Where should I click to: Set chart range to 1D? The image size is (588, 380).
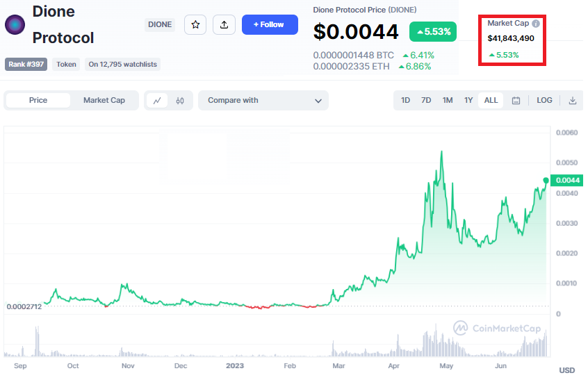405,101
